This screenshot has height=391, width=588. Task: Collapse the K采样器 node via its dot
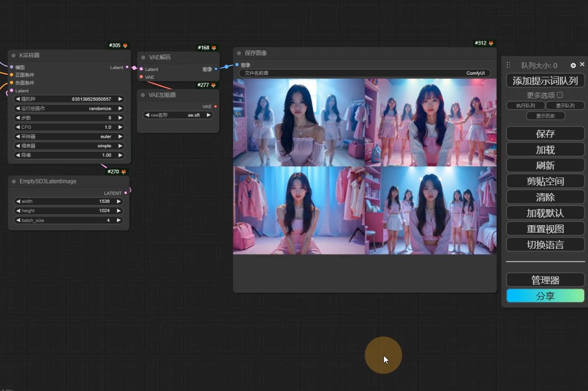pyautogui.click(x=13, y=56)
